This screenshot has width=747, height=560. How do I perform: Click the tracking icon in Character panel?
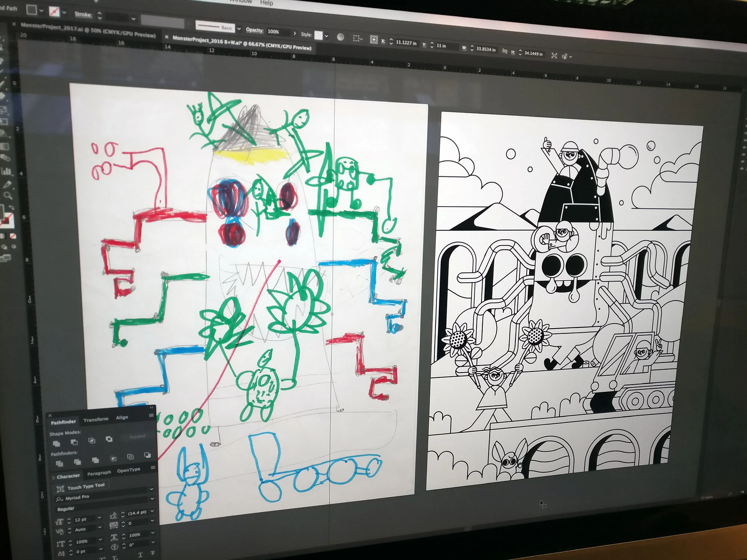tap(114, 525)
